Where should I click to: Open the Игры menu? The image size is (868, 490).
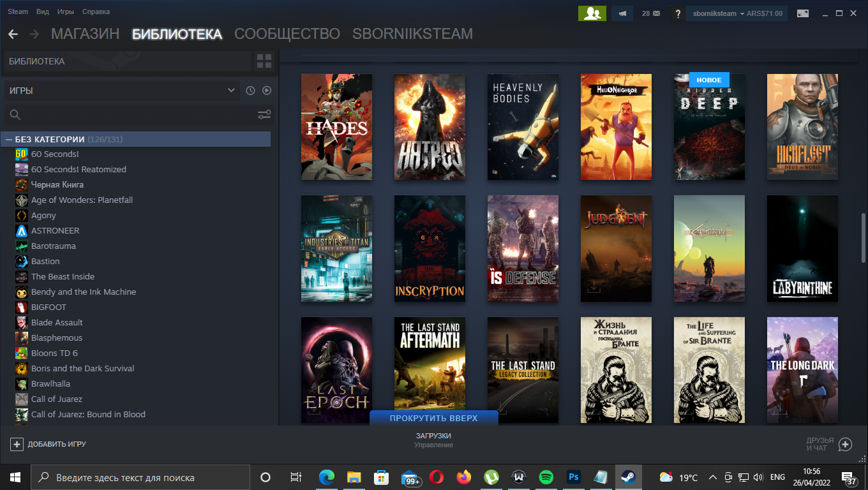pyautogui.click(x=66, y=11)
